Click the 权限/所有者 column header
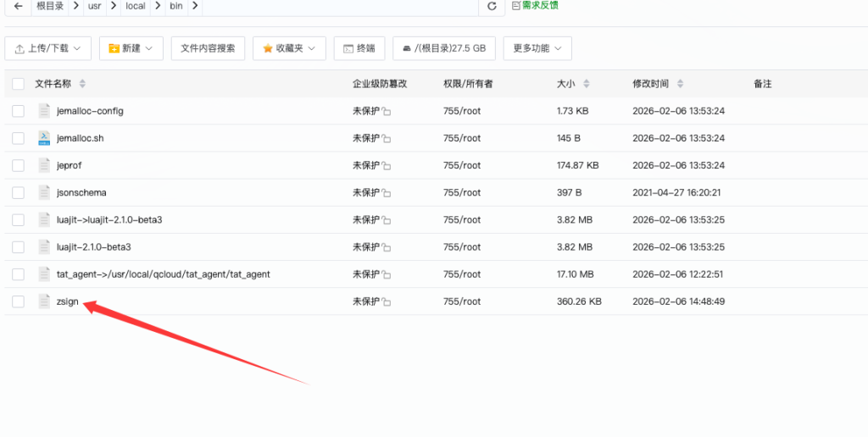The height and width of the screenshot is (437, 868). (x=468, y=84)
